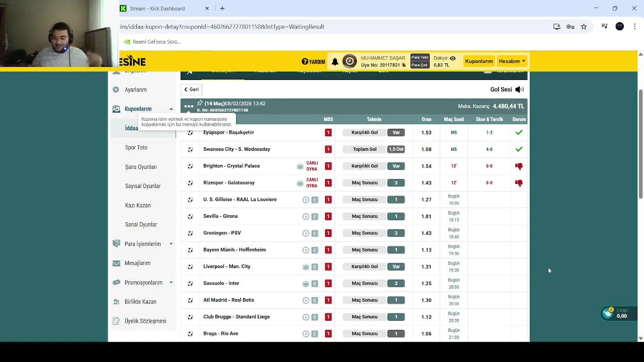Click soccer ball icon for Eyüpspor - Başakşehir
The image size is (644, 362).
coord(190,133)
